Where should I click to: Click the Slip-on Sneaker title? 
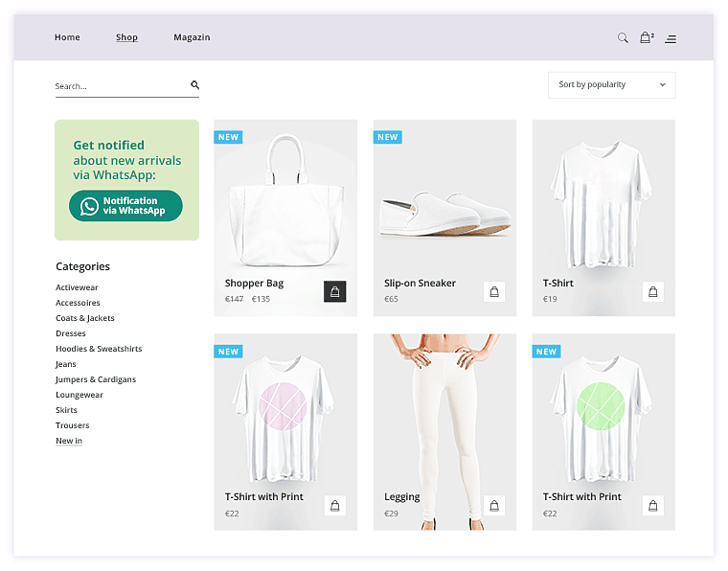420,284
